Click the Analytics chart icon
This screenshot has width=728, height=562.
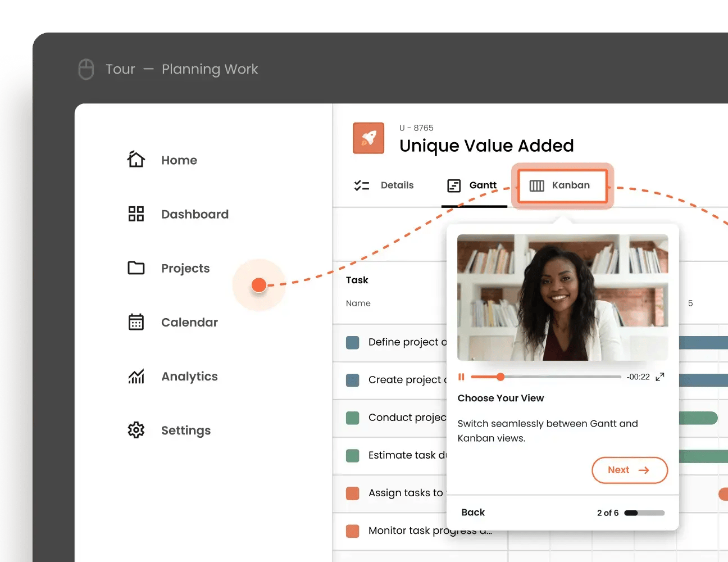136,376
